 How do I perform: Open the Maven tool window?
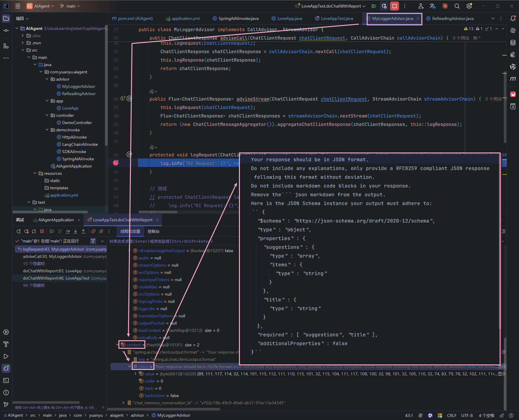click(x=513, y=79)
